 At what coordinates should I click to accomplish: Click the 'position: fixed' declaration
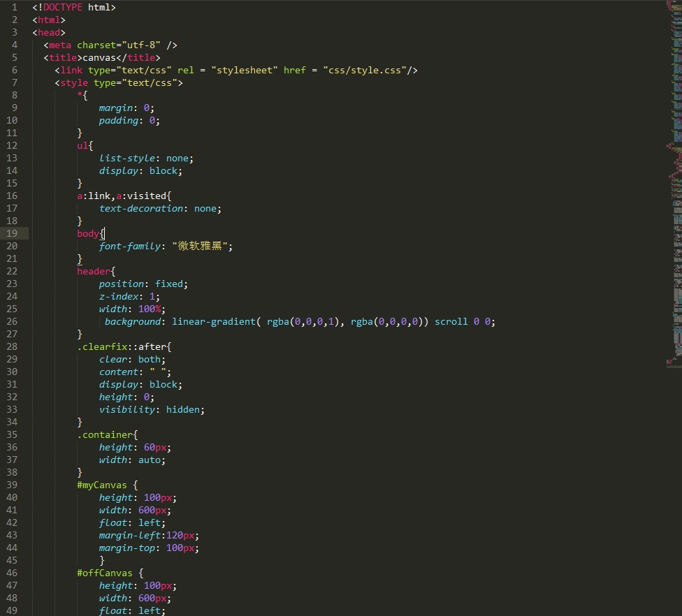[x=143, y=284]
